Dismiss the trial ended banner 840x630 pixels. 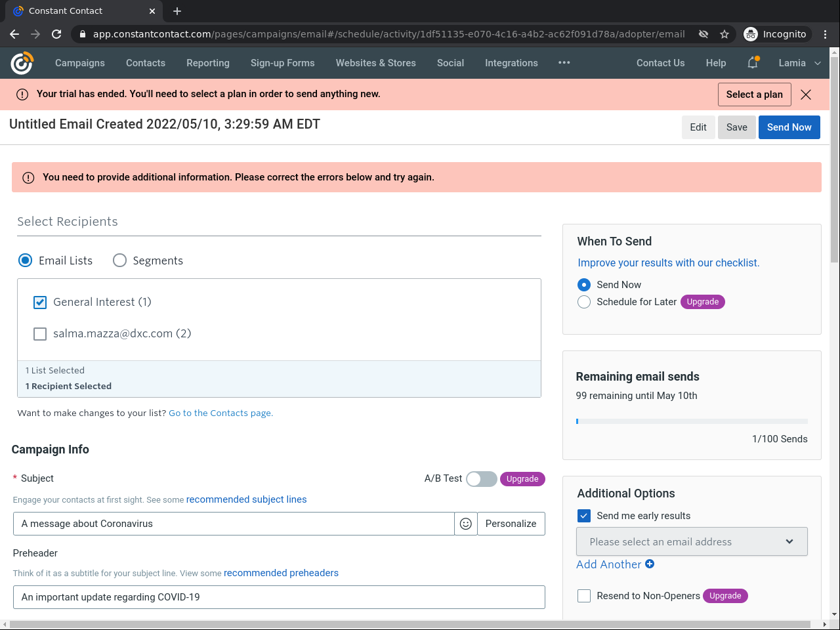(x=806, y=94)
